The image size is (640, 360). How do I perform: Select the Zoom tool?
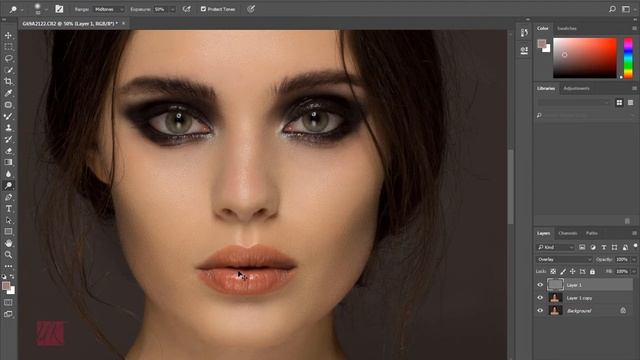(x=8, y=255)
